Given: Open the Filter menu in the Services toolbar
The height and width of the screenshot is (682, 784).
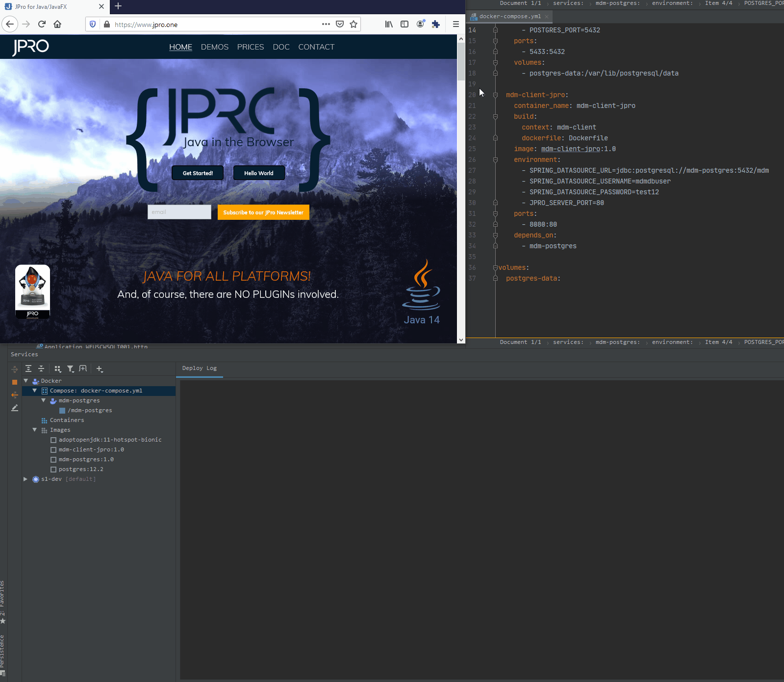Looking at the screenshot, I should [71, 368].
